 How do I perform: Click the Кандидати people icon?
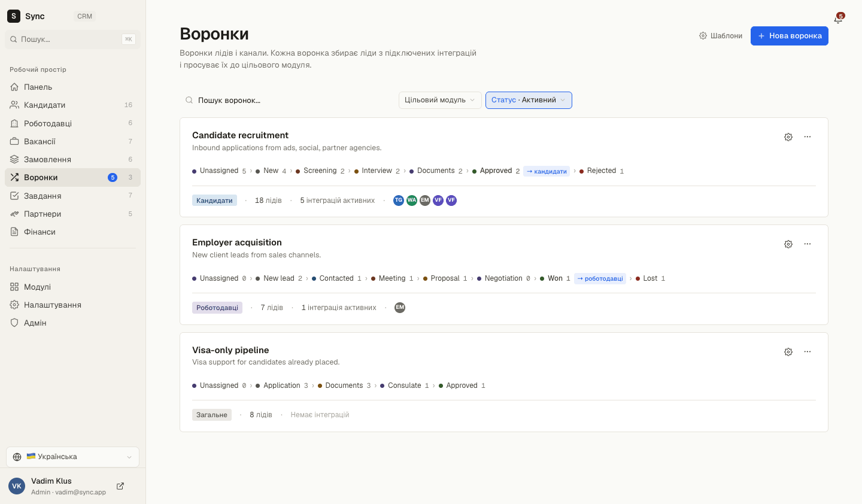tap(14, 105)
